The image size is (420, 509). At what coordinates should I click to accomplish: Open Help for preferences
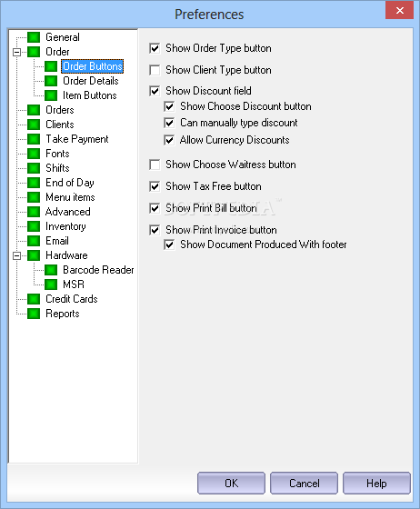click(376, 484)
